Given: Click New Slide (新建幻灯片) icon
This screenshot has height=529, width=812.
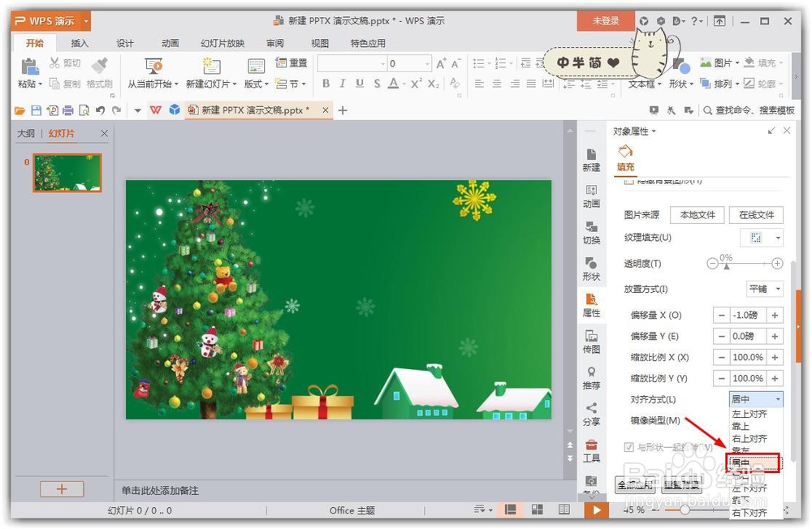Looking at the screenshot, I should [211, 67].
